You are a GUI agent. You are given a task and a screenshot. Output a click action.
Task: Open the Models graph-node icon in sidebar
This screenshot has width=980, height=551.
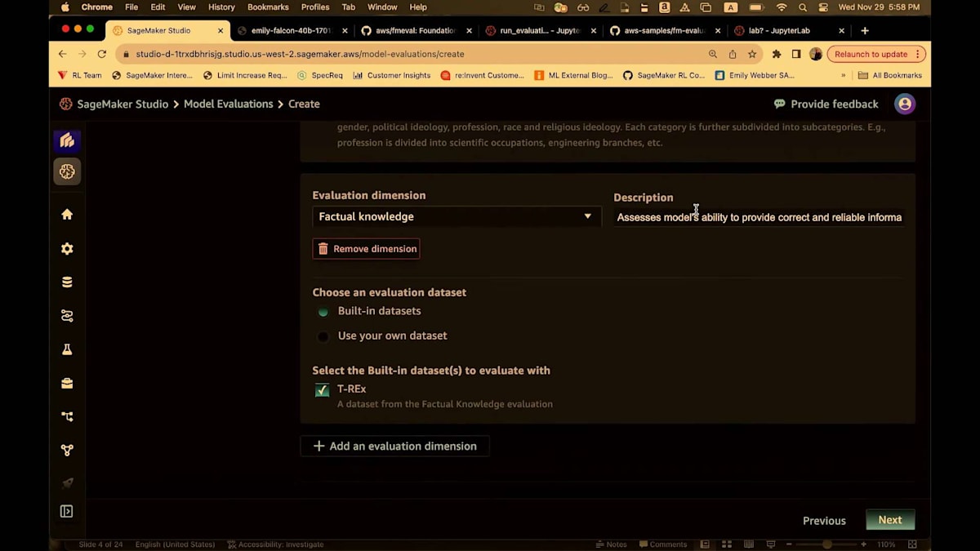coord(67,450)
